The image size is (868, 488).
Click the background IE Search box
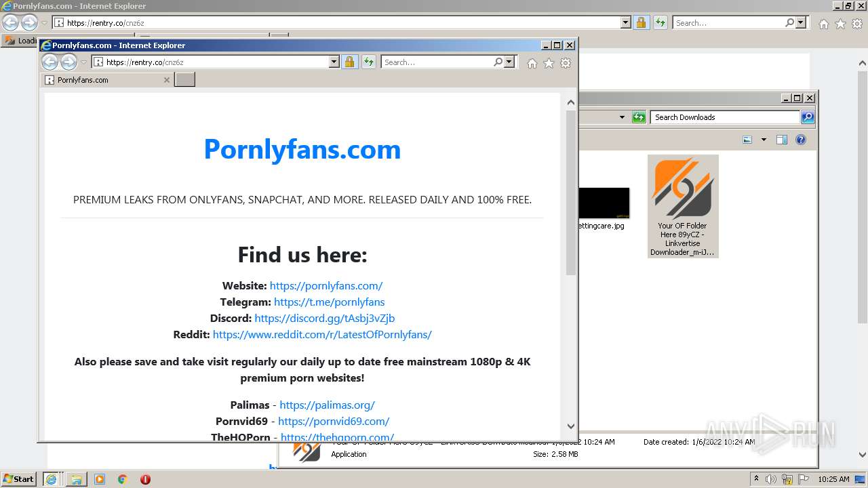[728, 22]
